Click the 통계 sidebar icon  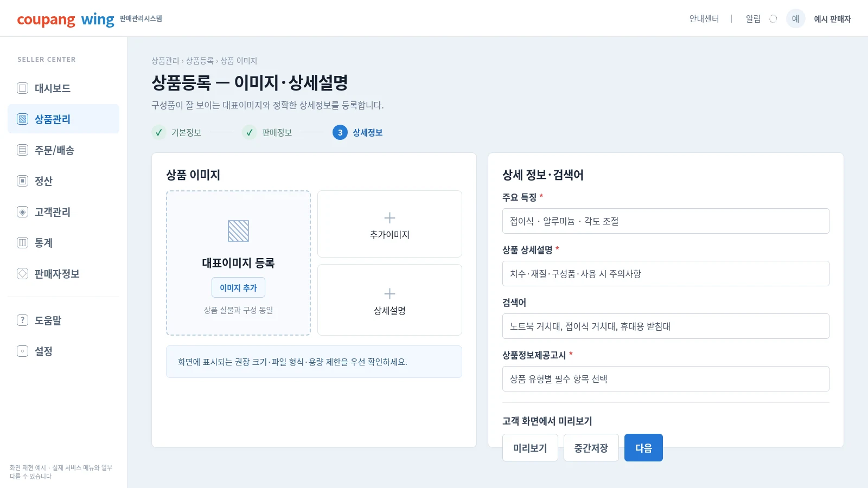tap(22, 242)
